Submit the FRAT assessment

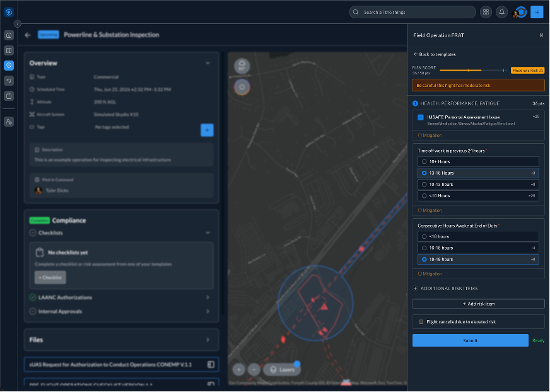tap(471, 340)
